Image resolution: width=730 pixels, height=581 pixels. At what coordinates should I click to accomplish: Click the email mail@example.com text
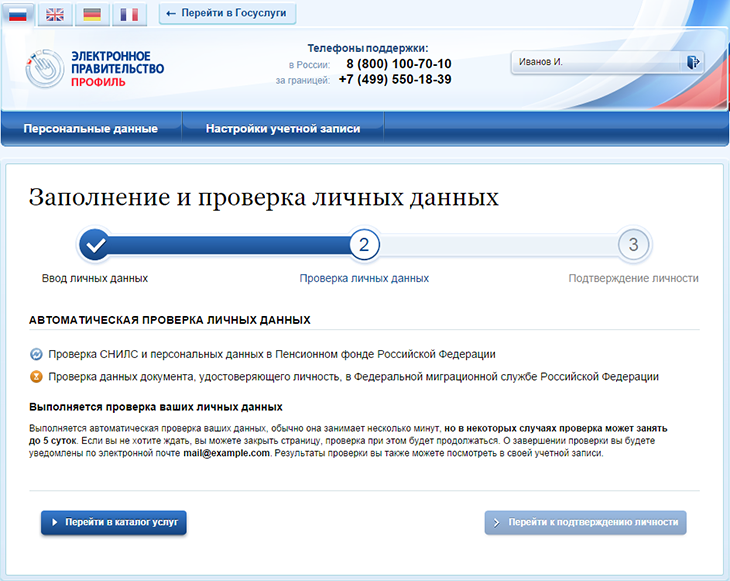[226, 453]
